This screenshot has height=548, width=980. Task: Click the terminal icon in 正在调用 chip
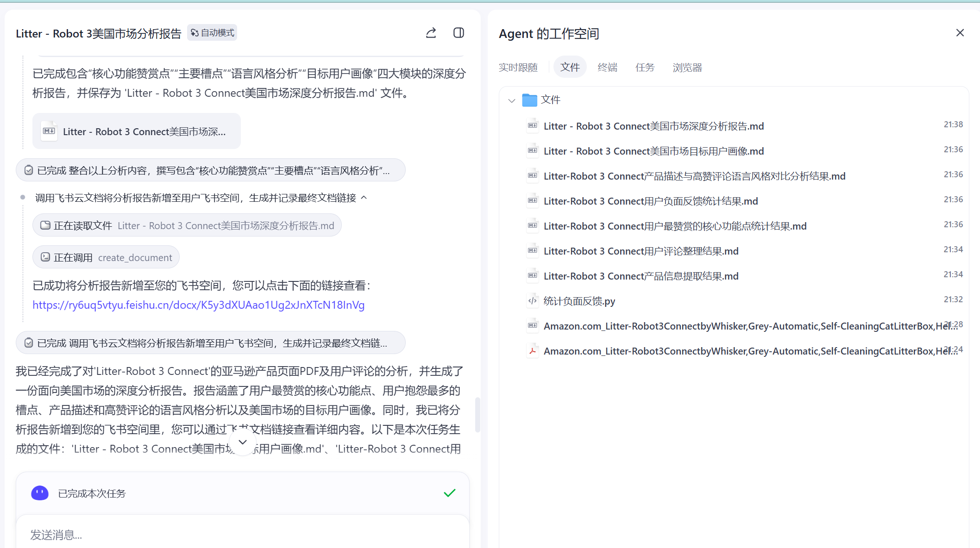tap(45, 257)
